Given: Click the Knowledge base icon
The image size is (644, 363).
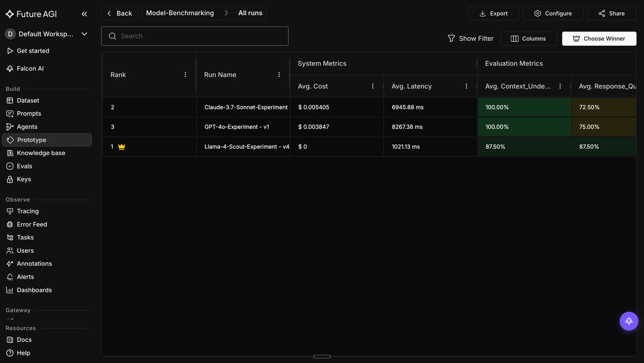Looking at the screenshot, I should tap(10, 153).
